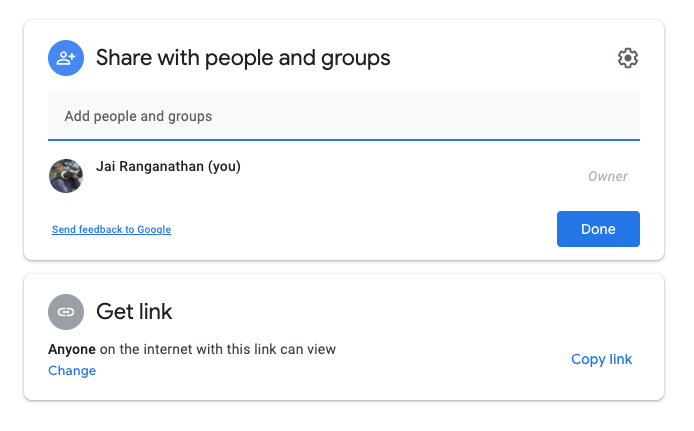Click the blue add-person icon

tap(66, 58)
